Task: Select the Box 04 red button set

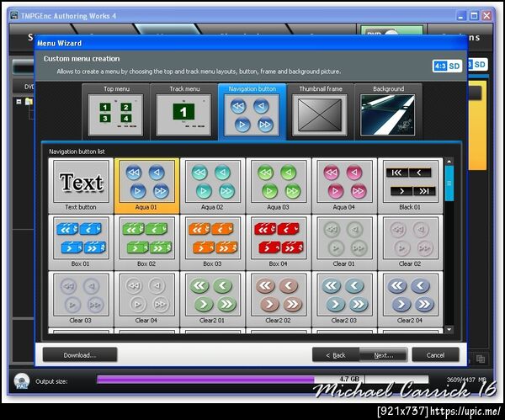Action: 279,242
